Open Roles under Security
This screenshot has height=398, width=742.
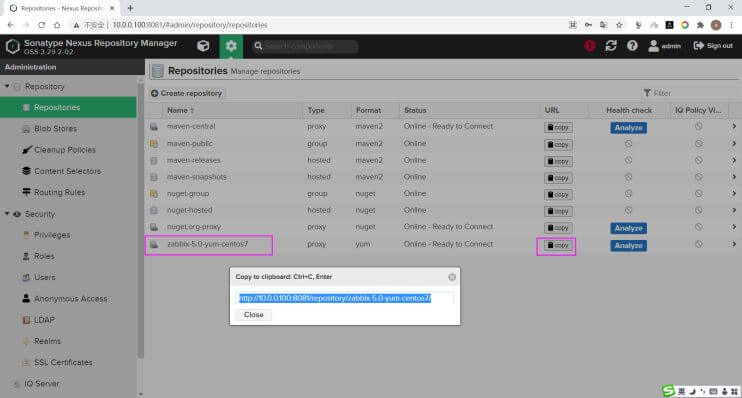click(x=44, y=256)
